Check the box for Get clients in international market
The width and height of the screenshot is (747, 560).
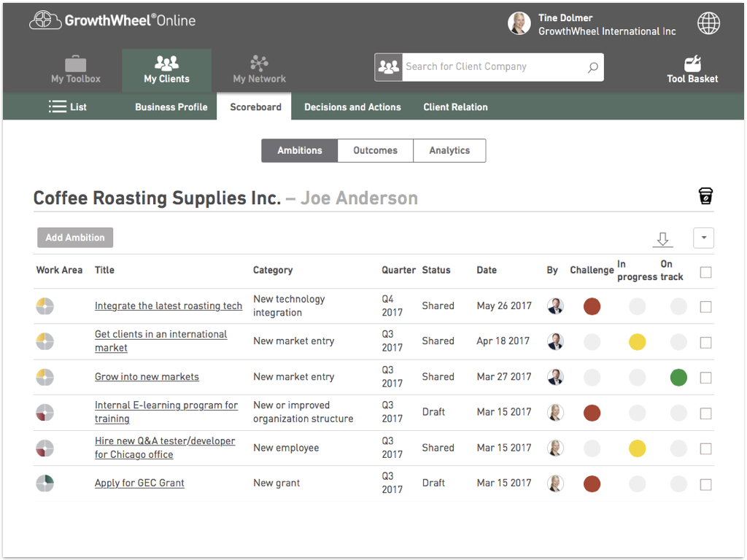point(705,343)
